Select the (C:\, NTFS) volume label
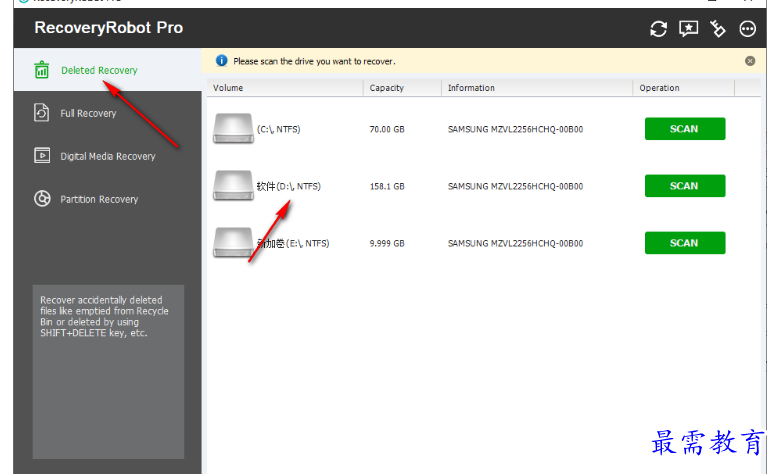This screenshot has width=773, height=474. click(x=279, y=129)
